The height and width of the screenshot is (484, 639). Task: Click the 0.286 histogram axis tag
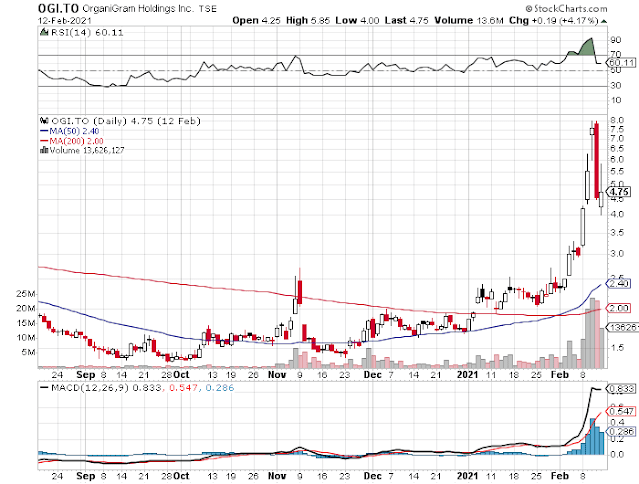click(x=621, y=431)
